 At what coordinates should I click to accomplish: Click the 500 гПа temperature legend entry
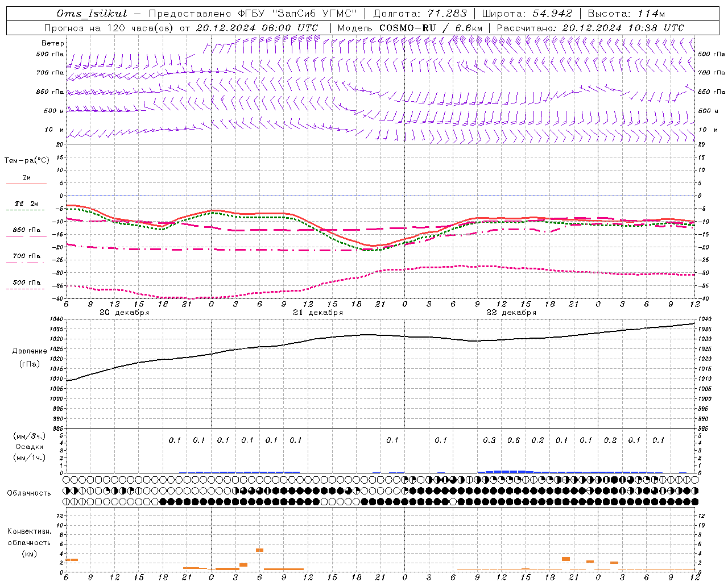tap(27, 282)
